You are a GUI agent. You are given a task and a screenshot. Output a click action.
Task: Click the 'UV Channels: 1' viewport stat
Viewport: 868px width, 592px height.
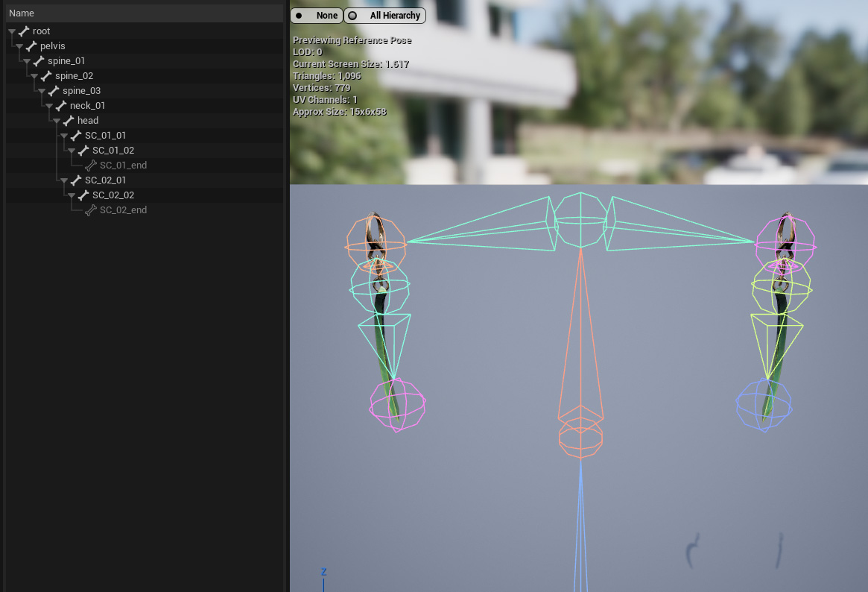[x=325, y=100]
